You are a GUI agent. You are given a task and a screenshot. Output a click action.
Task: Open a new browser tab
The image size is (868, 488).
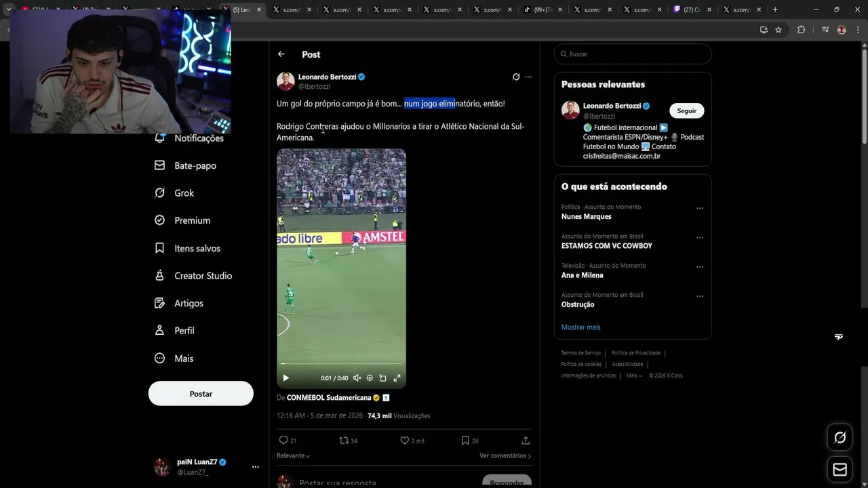(775, 9)
